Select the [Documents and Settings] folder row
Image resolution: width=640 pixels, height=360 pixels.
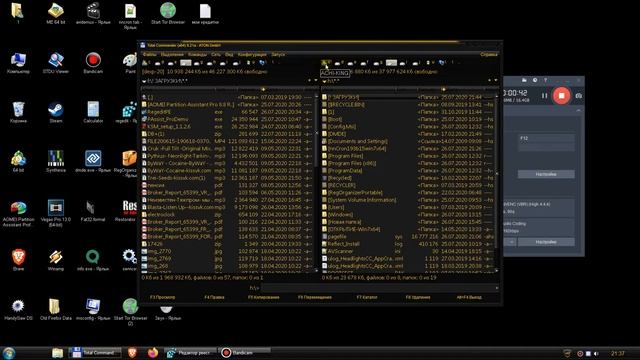point(408,141)
